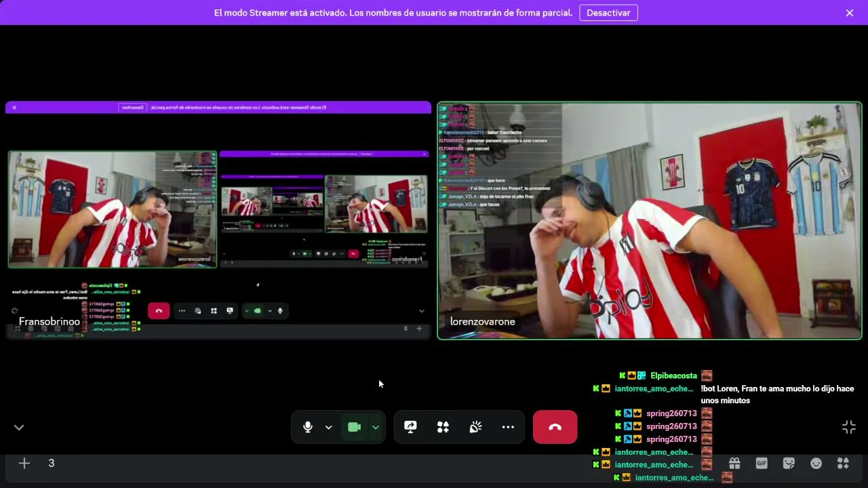Image resolution: width=868 pixels, height=488 pixels.
Task: Click the chevron left of the call controls
Action: click(19, 427)
